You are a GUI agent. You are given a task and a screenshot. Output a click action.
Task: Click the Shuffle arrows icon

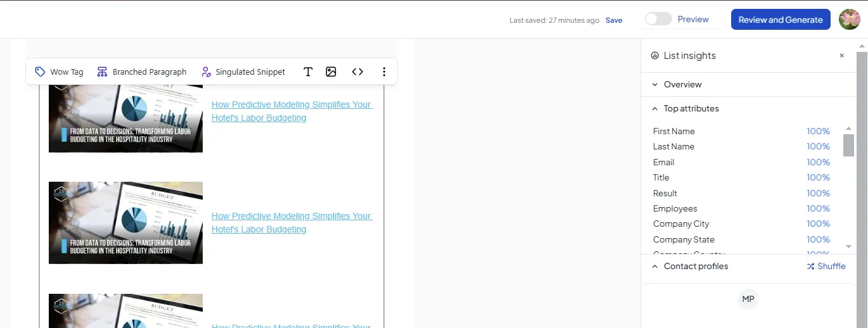[810, 266]
